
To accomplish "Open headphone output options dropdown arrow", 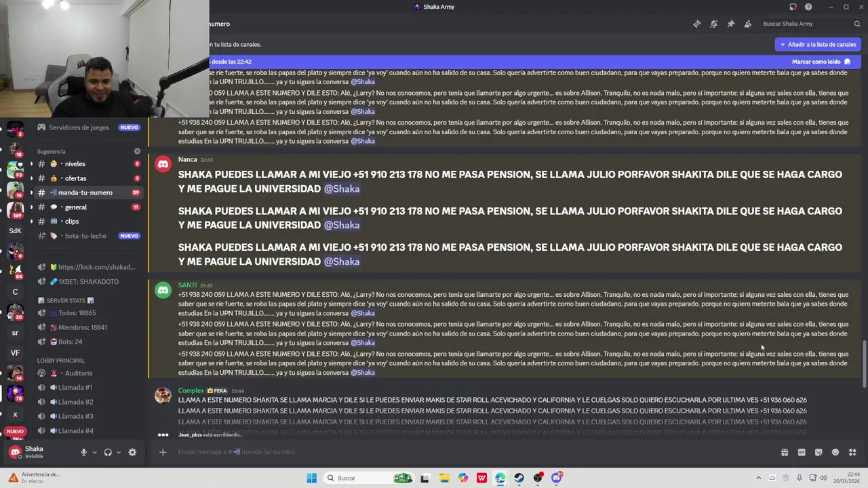I will pos(119,452).
